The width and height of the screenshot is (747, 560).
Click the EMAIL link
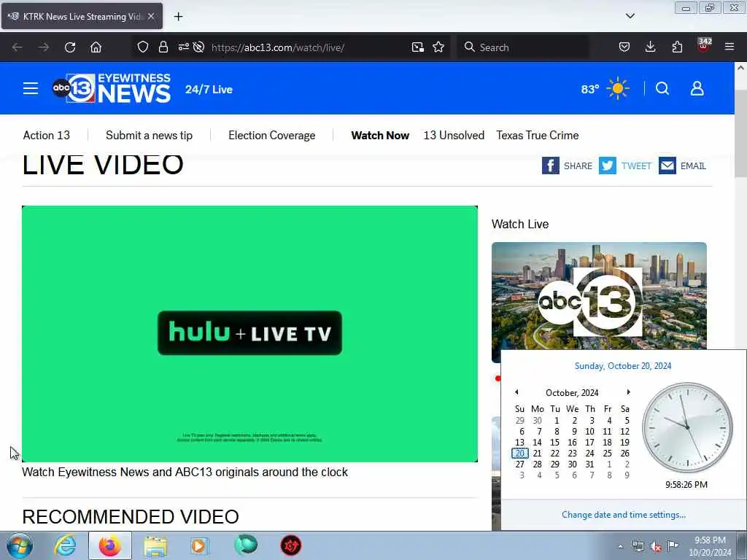click(x=693, y=166)
